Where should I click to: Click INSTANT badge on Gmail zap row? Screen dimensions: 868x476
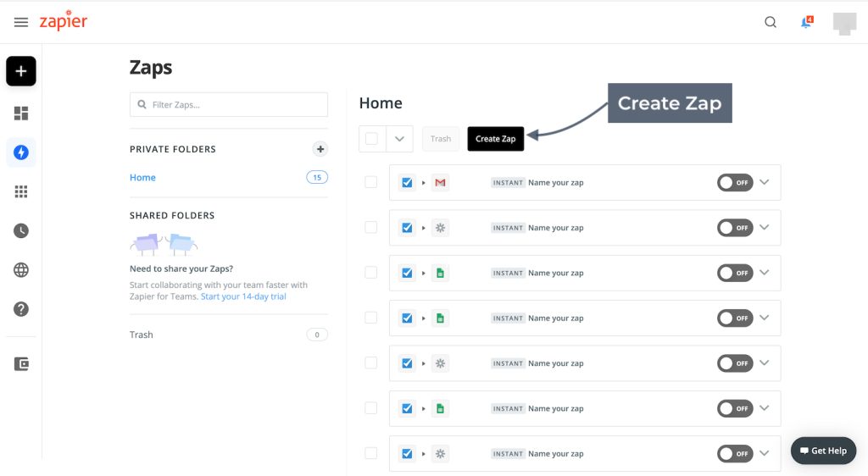tap(508, 182)
